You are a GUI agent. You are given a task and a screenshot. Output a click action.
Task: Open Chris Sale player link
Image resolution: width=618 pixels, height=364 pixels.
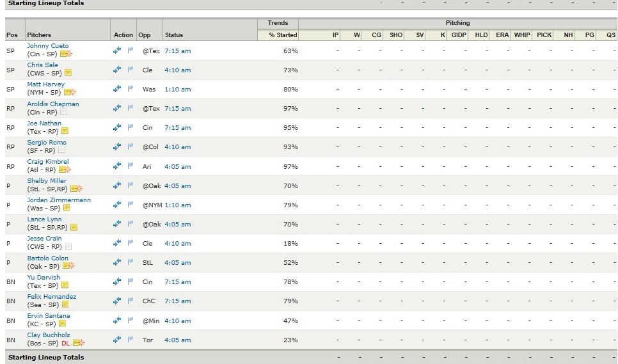pos(43,65)
